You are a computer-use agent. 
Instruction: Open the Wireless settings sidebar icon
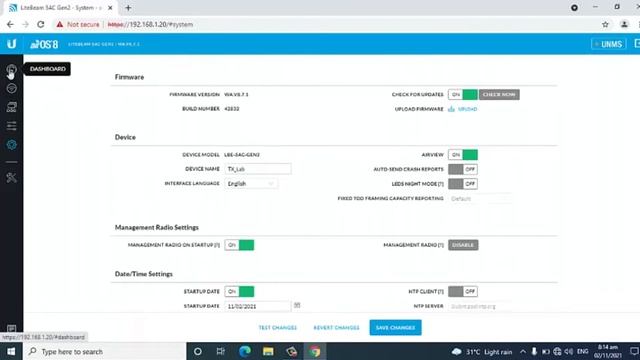(11, 88)
